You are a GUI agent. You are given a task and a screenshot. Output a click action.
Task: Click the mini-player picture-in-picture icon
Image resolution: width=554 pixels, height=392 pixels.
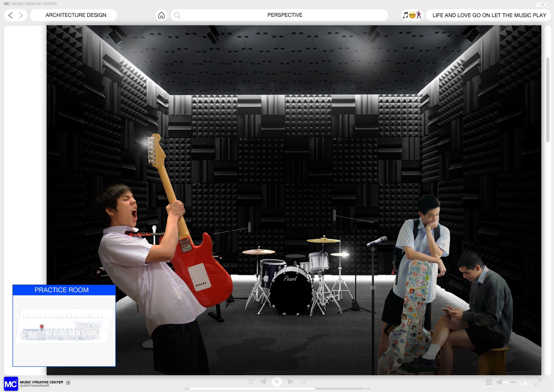[524, 382]
